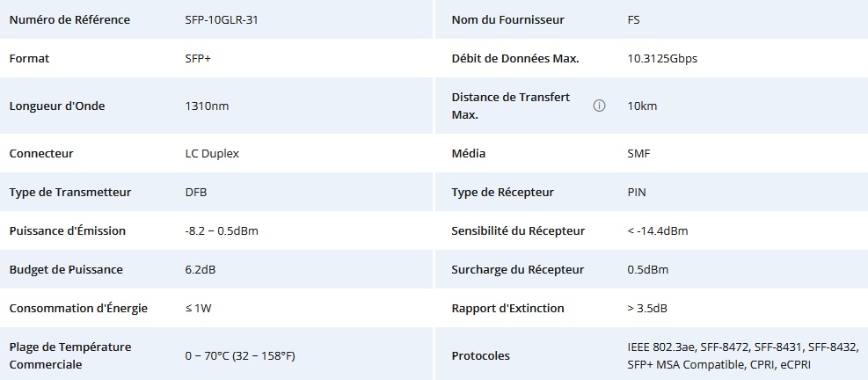Click the 1310nm wavelength value
Screen dimensions: 868x380
pyautogui.click(x=207, y=106)
